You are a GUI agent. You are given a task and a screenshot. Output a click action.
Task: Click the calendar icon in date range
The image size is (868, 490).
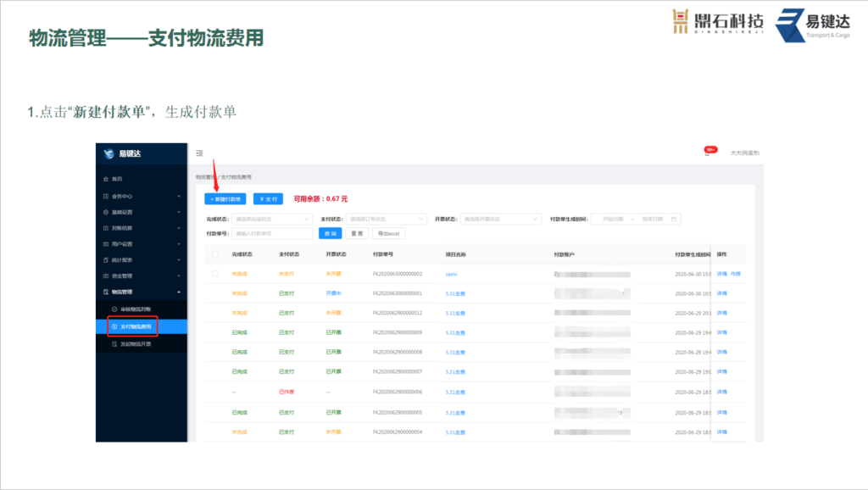click(x=674, y=219)
